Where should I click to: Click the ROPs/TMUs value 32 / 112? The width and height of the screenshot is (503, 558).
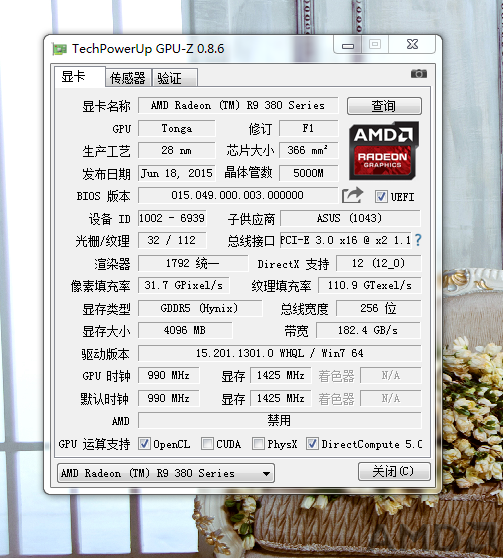coord(172,240)
